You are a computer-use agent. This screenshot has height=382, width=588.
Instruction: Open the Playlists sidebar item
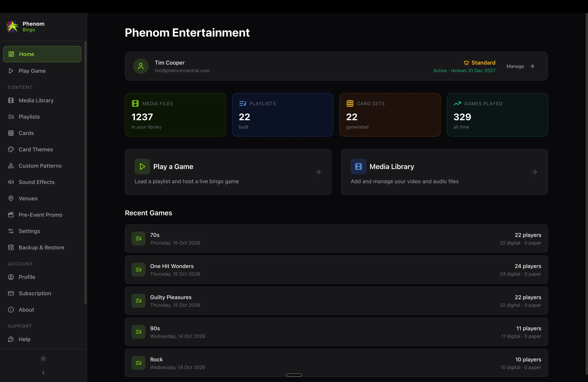click(42, 117)
